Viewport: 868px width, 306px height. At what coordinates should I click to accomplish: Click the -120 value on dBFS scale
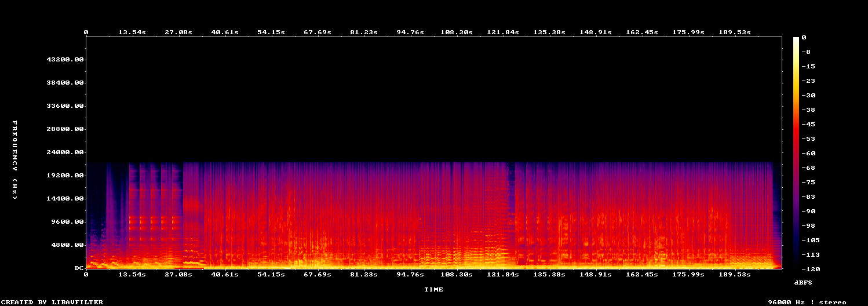(811, 269)
